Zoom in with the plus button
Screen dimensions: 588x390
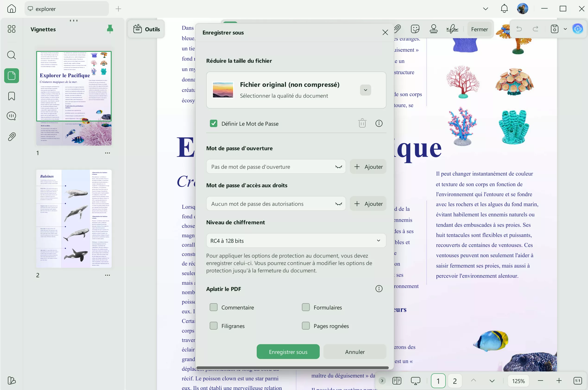click(559, 381)
